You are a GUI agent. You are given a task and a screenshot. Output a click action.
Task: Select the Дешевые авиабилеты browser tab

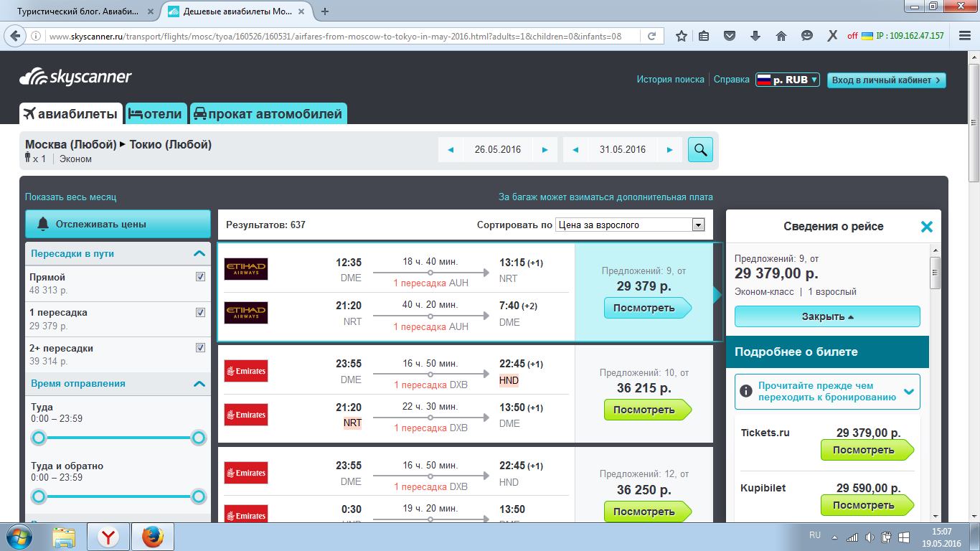point(237,11)
